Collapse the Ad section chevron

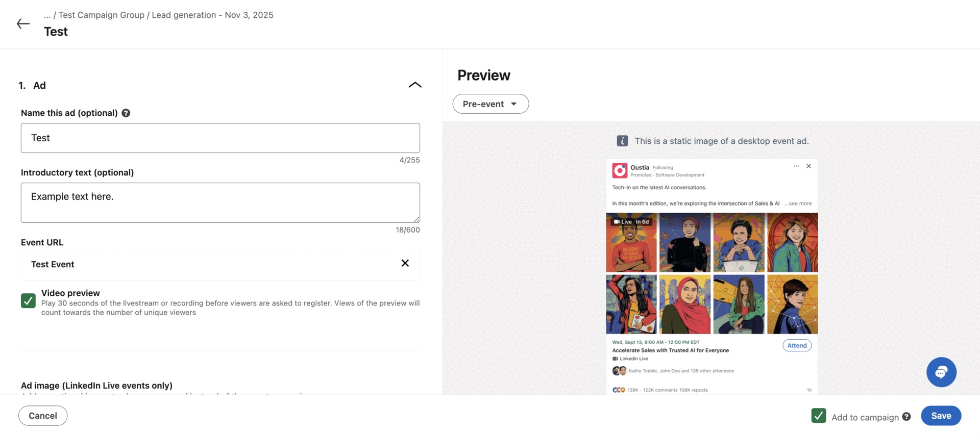click(x=414, y=85)
